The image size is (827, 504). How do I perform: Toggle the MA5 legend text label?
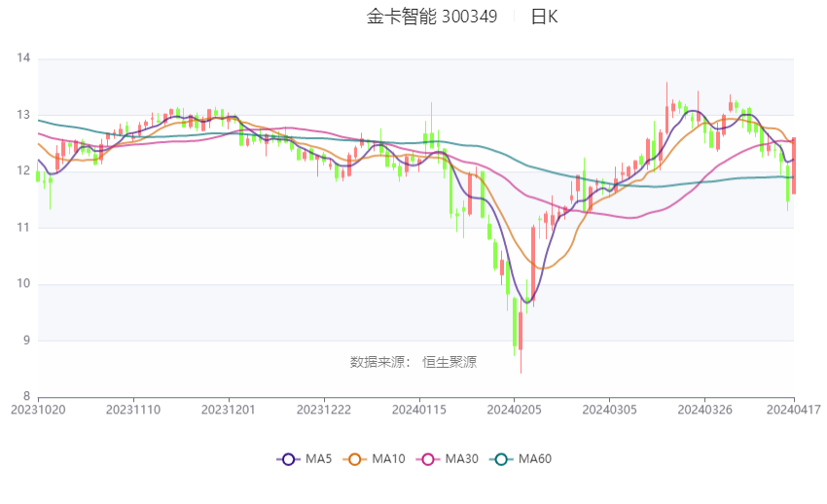tap(319, 458)
